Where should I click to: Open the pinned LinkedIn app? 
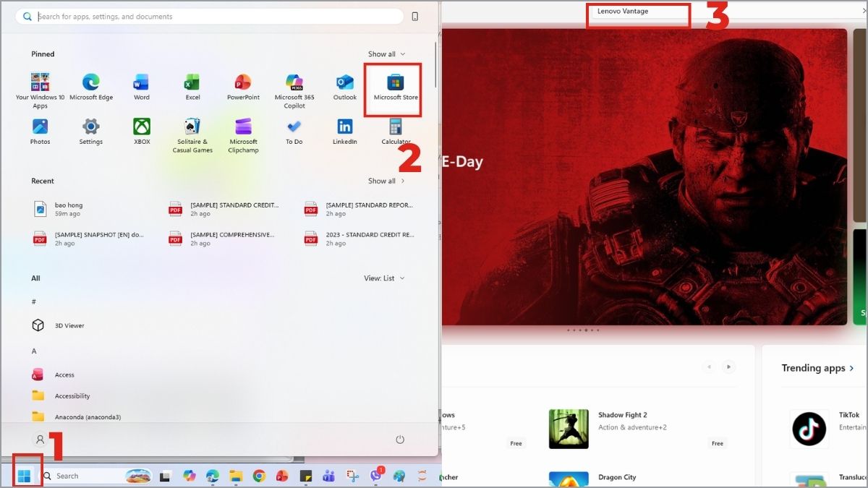pyautogui.click(x=345, y=132)
